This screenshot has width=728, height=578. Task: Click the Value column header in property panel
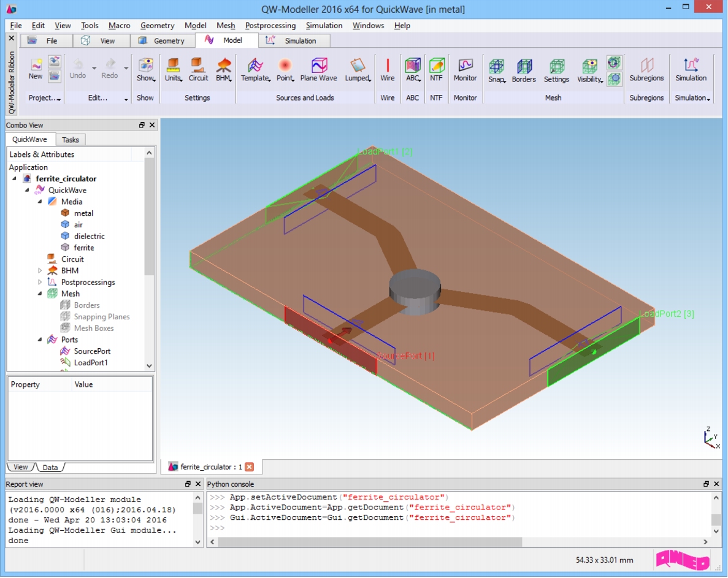pos(83,384)
